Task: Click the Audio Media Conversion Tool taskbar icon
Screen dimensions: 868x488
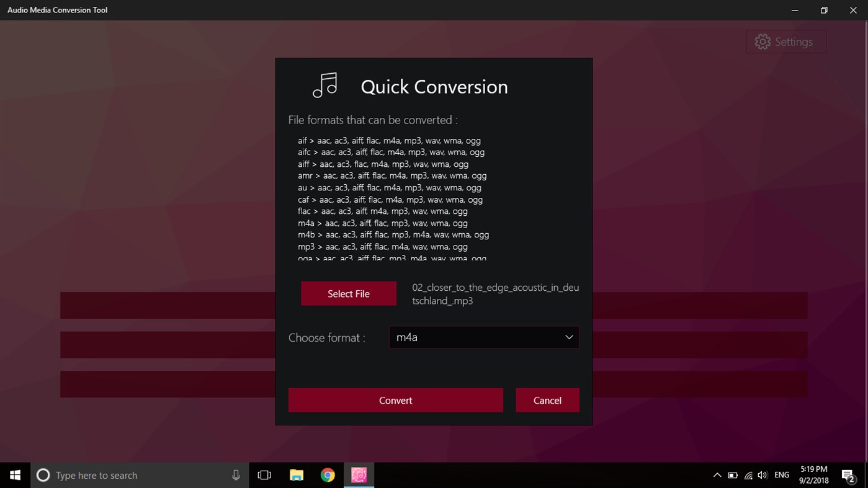Action: 359,474
